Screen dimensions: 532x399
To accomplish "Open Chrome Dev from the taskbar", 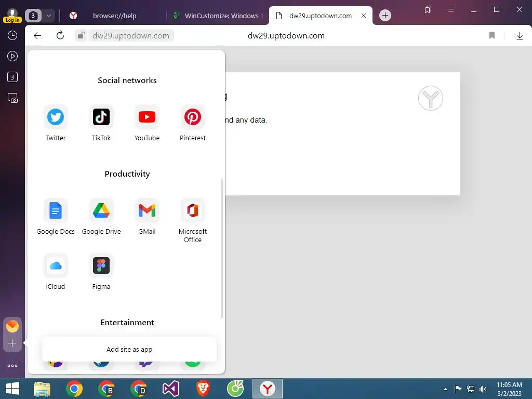I will (139, 389).
